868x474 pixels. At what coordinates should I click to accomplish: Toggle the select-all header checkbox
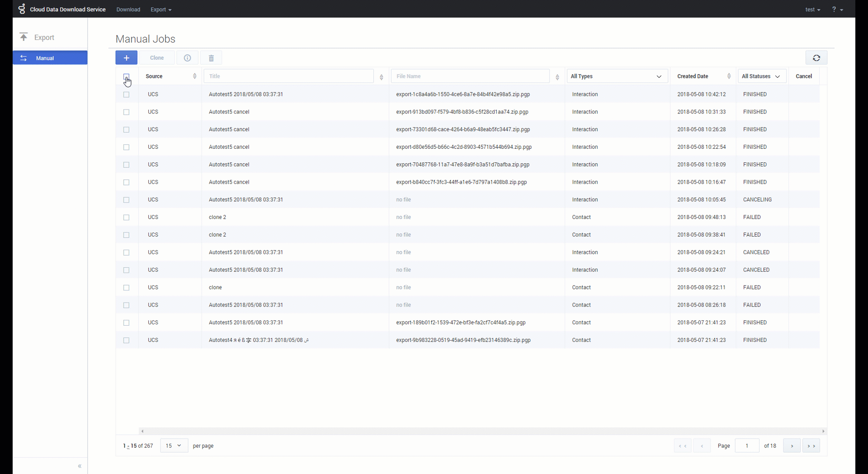[x=127, y=76]
